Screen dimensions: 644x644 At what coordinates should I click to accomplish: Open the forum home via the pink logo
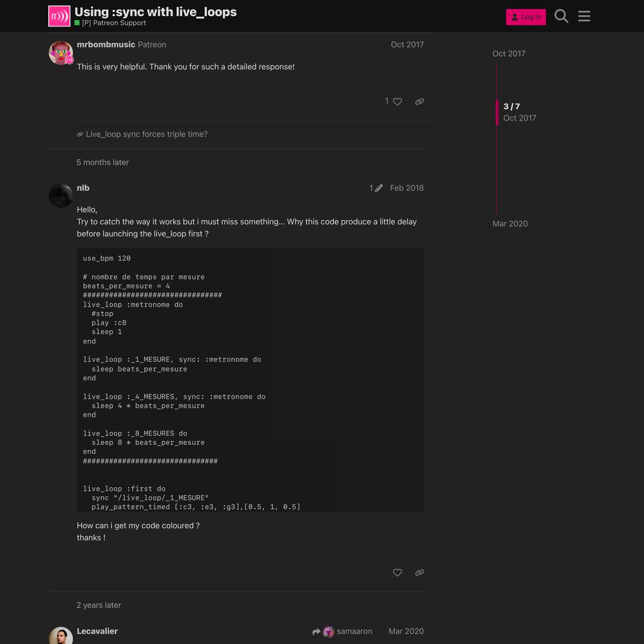click(59, 16)
